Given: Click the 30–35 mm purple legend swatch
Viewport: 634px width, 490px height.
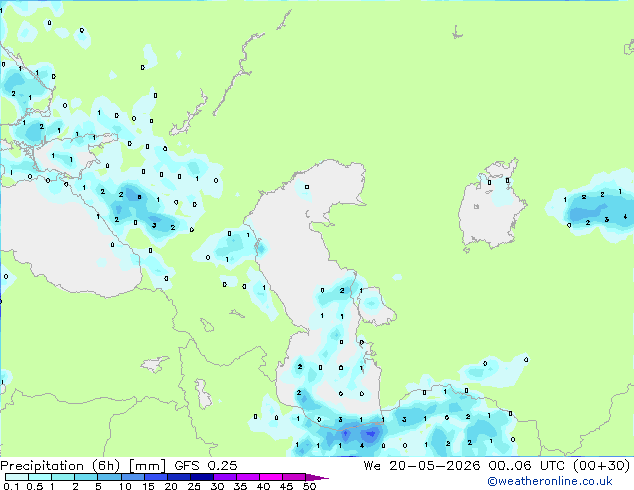Looking at the screenshot, I should pos(224,477).
